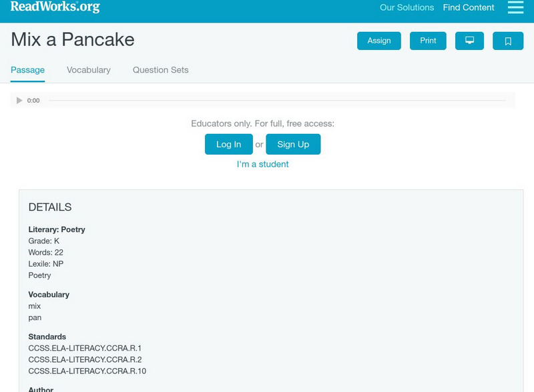This screenshot has height=392, width=534.
Task: Play the passage audio narration
Action: (18, 100)
